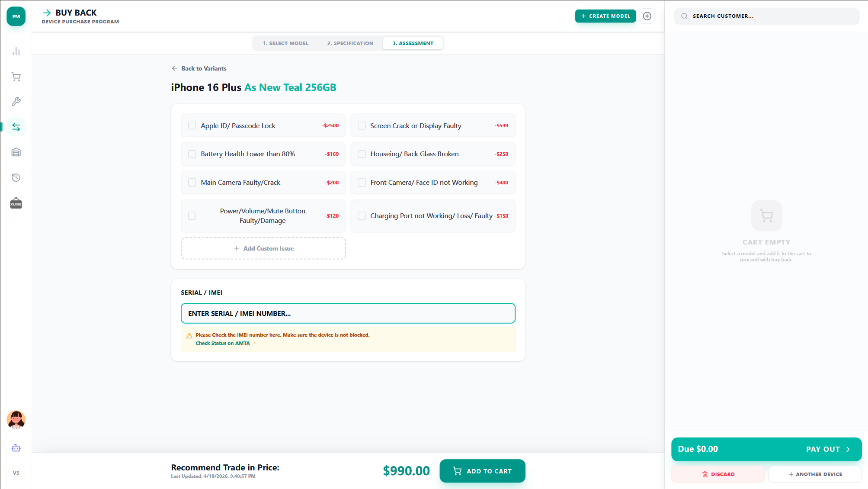Click the robot assistant icon in sidebar
Screen dimensions: 868x489
pos(16,448)
